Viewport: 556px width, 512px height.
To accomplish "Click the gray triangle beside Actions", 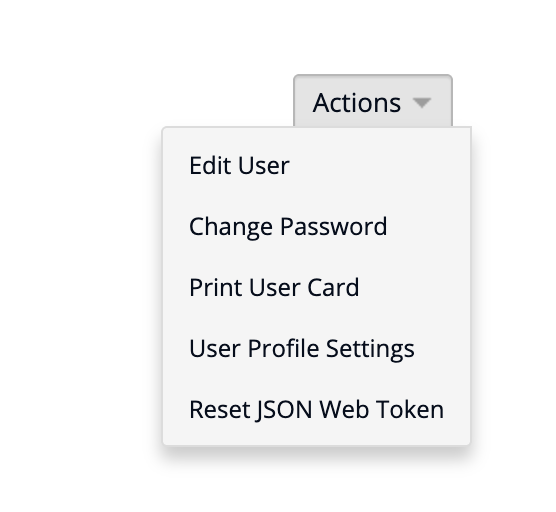I will click(x=422, y=103).
